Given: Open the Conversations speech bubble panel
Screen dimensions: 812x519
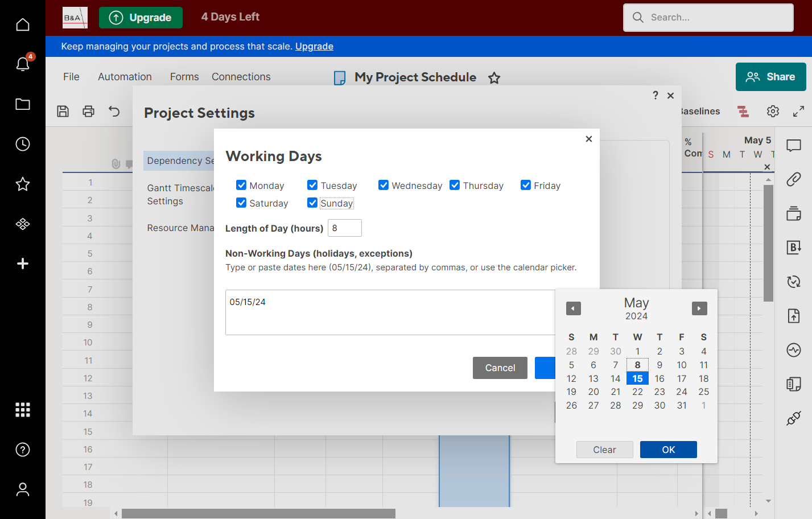Looking at the screenshot, I should 794,146.
